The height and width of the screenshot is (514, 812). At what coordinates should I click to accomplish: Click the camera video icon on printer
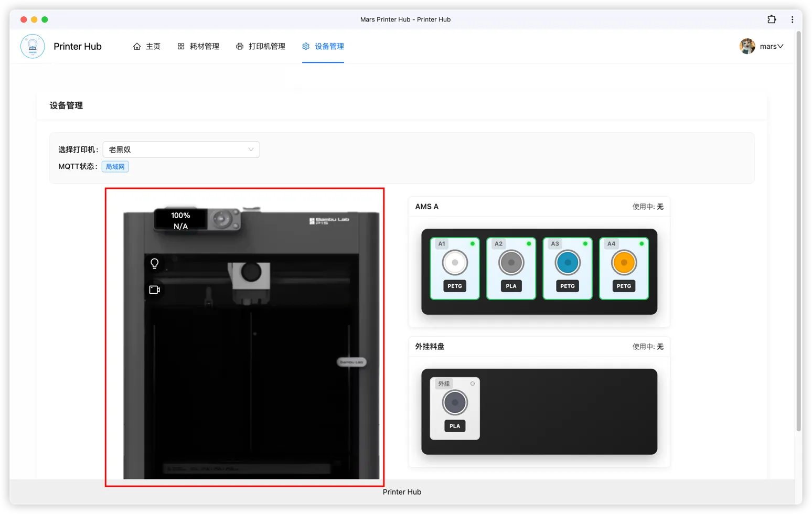click(x=155, y=290)
